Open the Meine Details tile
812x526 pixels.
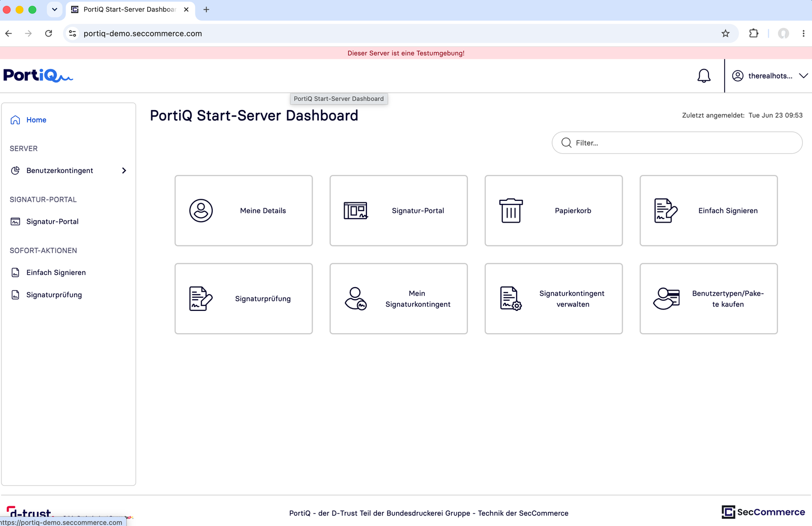pyautogui.click(x=244, y=211)
